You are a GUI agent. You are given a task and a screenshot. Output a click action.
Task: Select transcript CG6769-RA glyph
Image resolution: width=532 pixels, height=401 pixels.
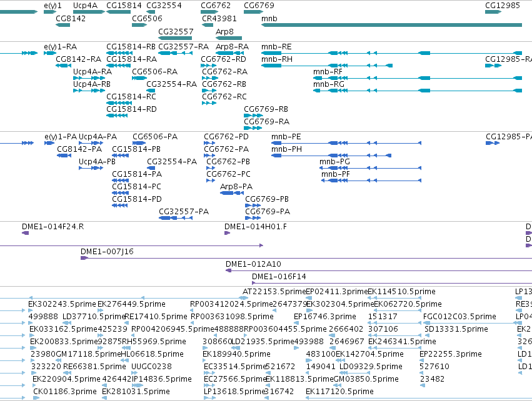coord(253,128)
